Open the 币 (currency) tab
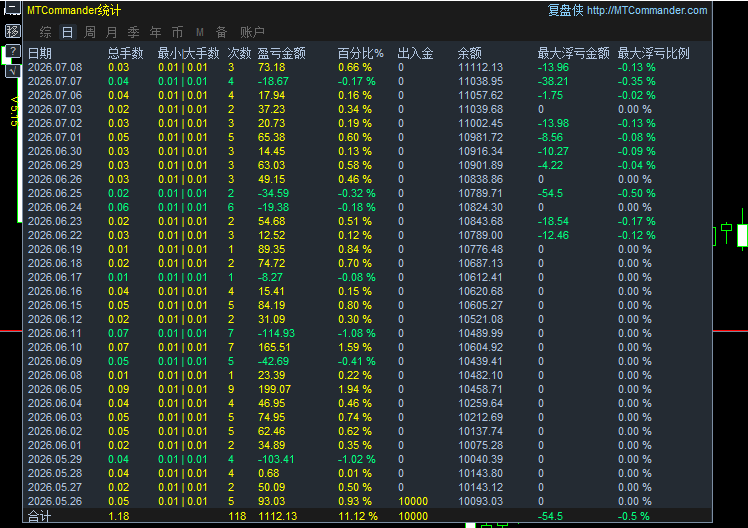The image size is (748, 528). (x=177, y=32)
